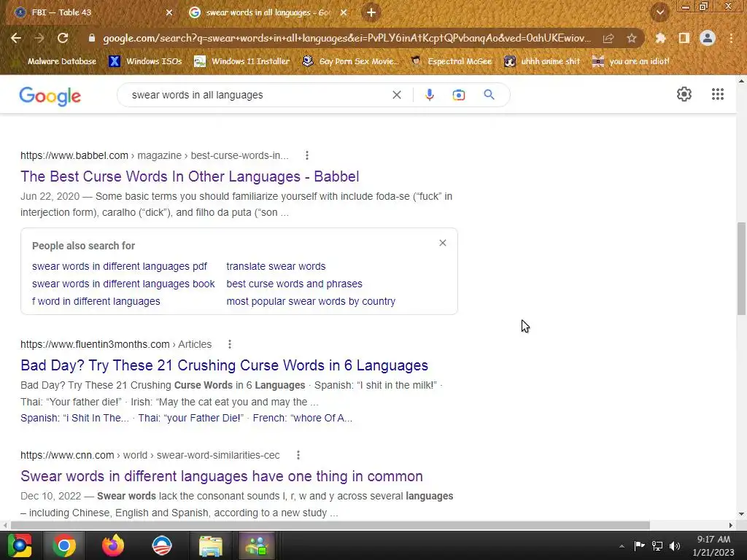Toggle the browser side panel
747x560 pixels.
click(684, 38)
